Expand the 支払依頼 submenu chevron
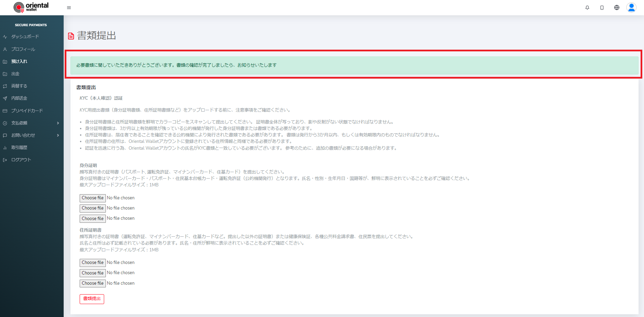This screenshot has height=317, width=644. (58, 123)
